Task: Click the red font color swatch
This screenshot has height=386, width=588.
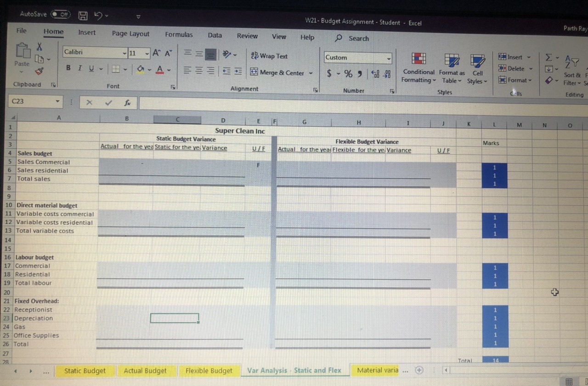Action: pos(160,73)
